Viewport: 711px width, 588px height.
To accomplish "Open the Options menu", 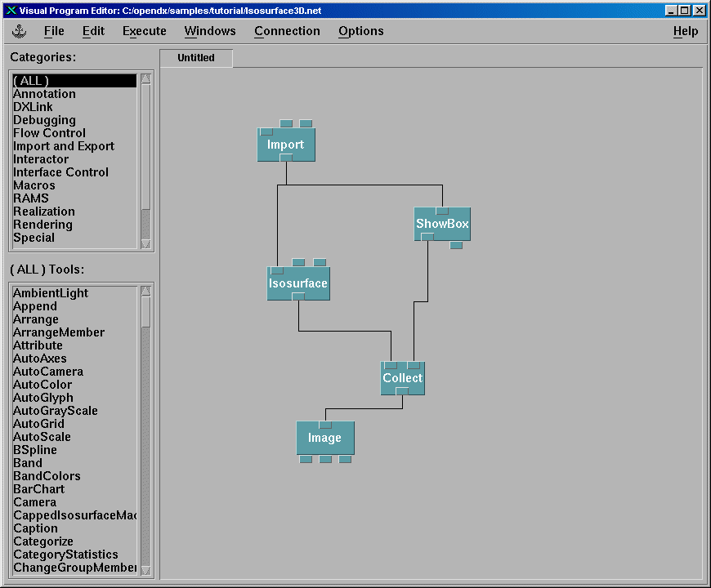I will [x=360, y=31].
